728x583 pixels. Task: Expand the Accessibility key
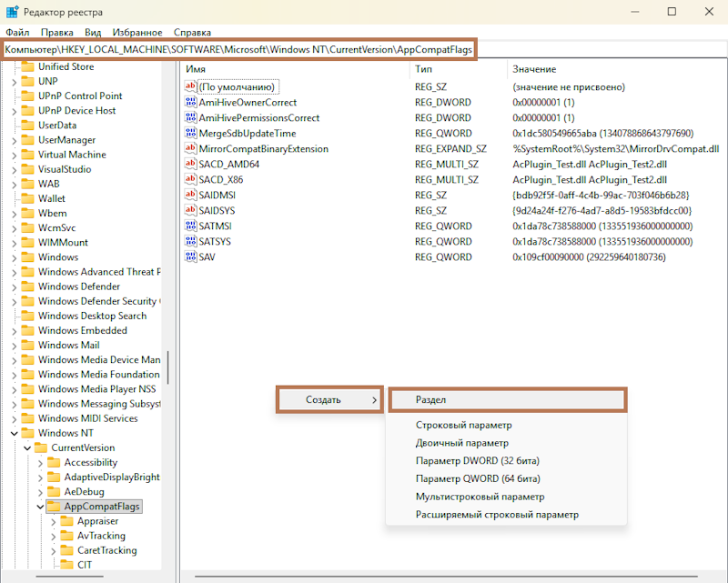(39, 463)
